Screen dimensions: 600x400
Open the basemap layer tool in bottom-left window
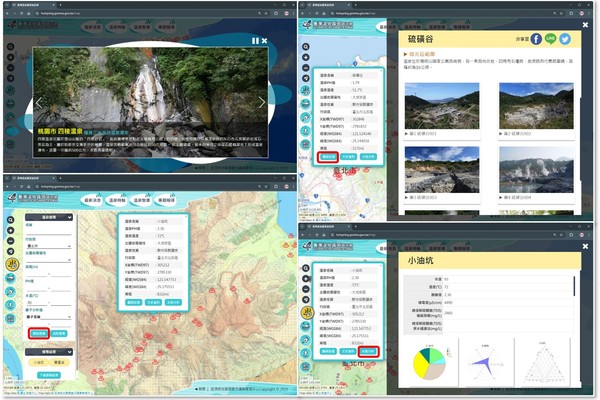click(10, 278)
